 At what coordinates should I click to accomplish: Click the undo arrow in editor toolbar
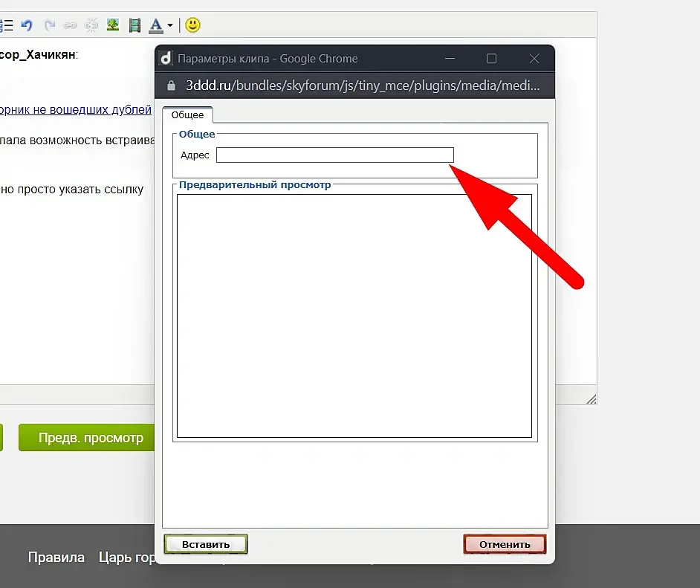[x=27, y=25]
